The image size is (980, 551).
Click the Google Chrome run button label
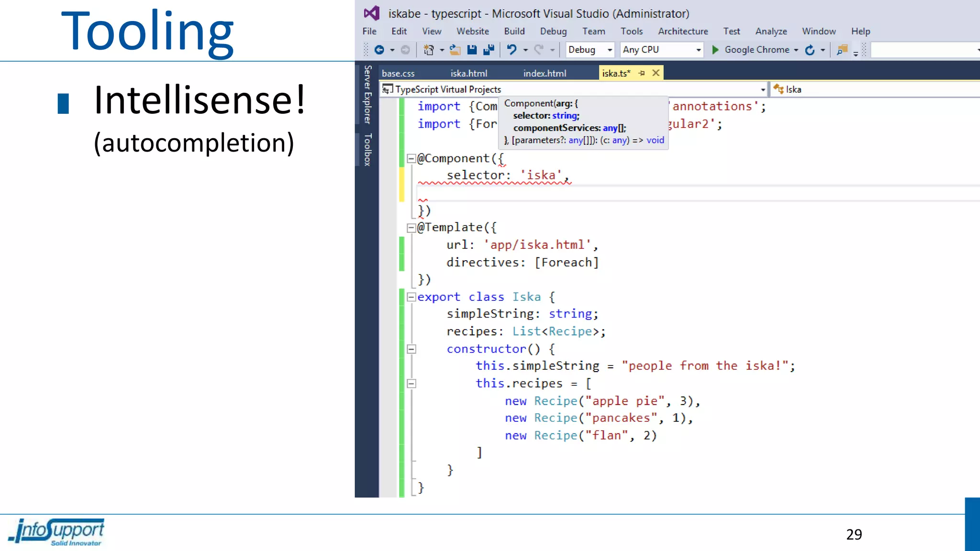click(x=757, y=50)
